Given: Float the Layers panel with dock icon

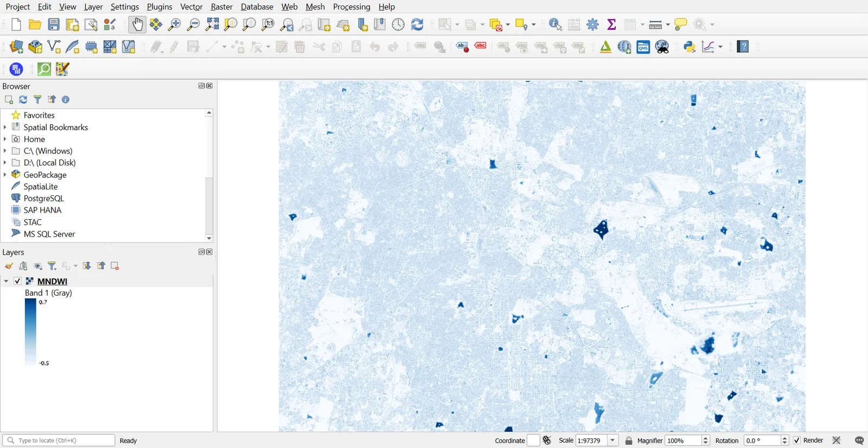Looking at the screenshot, I should click(x=201, y=252).
